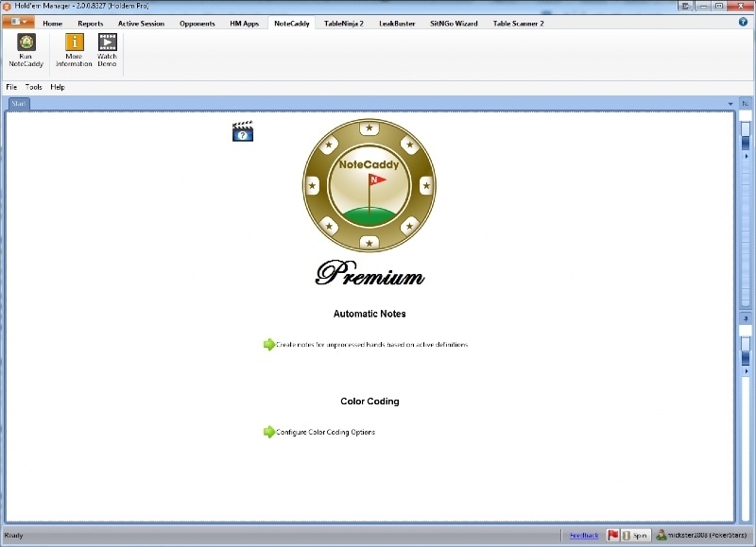
Task: Open the Configure Color Coding Options link
Action: [326, 433]
